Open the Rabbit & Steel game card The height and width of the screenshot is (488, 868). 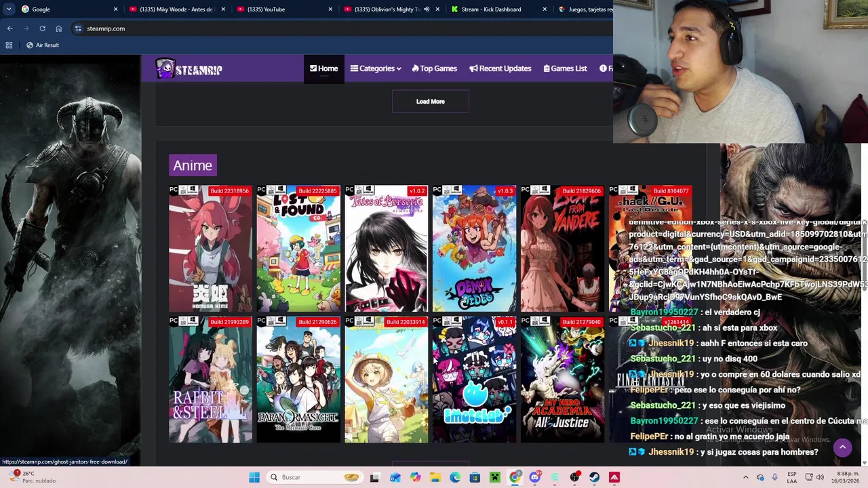click(210, 380)
